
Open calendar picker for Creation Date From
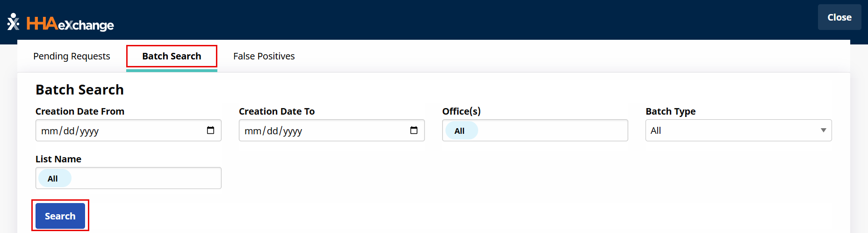[x=210, y=131]
